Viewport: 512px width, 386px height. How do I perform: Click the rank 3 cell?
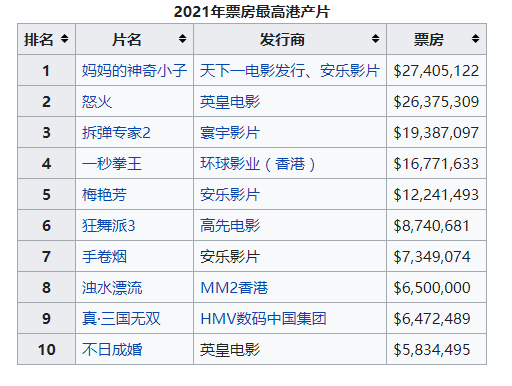coord(46,133)
